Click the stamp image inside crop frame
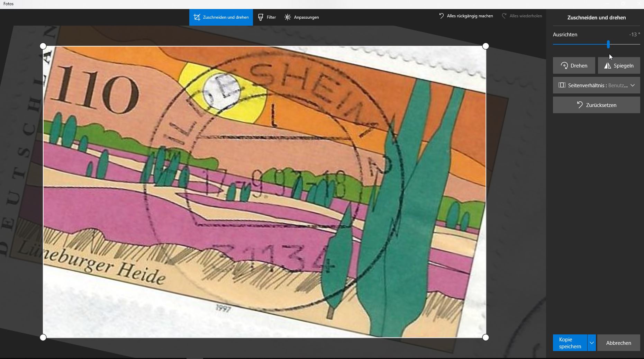 point(264,191)
